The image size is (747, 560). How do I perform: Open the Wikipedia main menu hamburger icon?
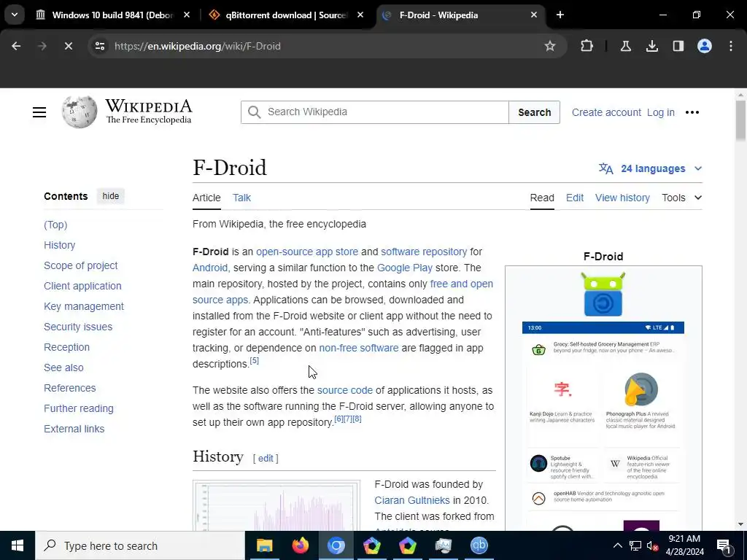39,112
